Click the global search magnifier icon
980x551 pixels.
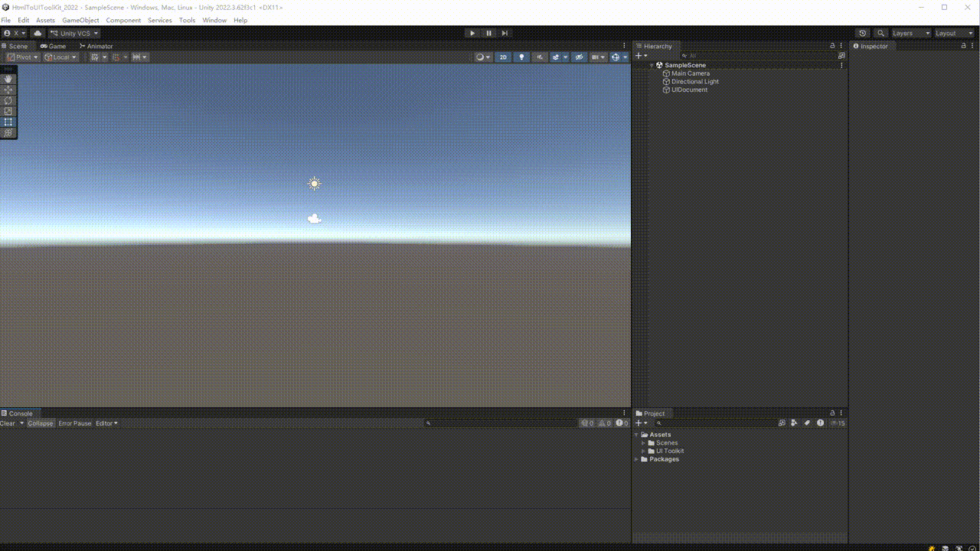point(881,33)
